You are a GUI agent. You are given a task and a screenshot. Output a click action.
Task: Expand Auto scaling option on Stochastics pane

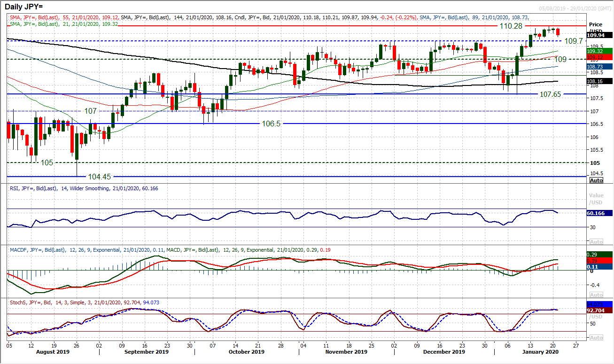coord(597,337)
